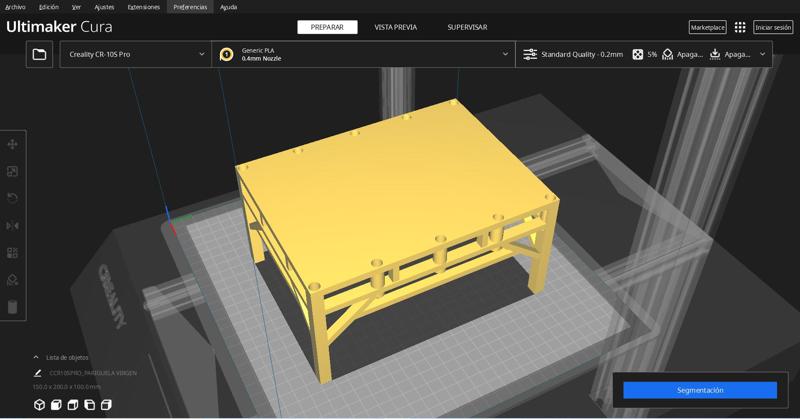Click the Standard Quality - 0.2mm profile text

click(582, 54)
